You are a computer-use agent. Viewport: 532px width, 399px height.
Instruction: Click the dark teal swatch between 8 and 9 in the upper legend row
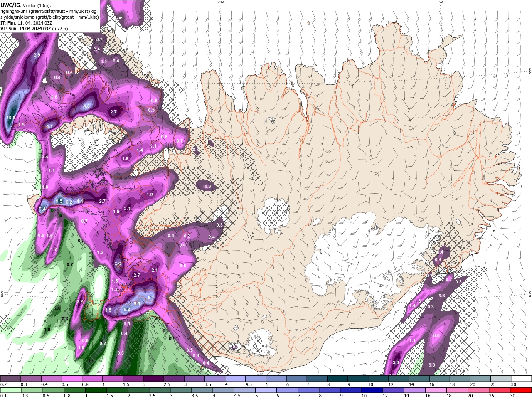tap(337, 379)
